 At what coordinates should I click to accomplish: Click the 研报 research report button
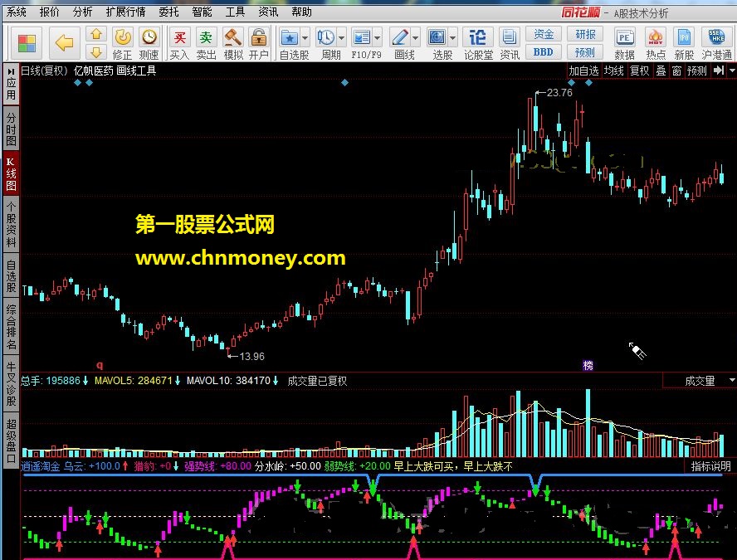[585, 34]
